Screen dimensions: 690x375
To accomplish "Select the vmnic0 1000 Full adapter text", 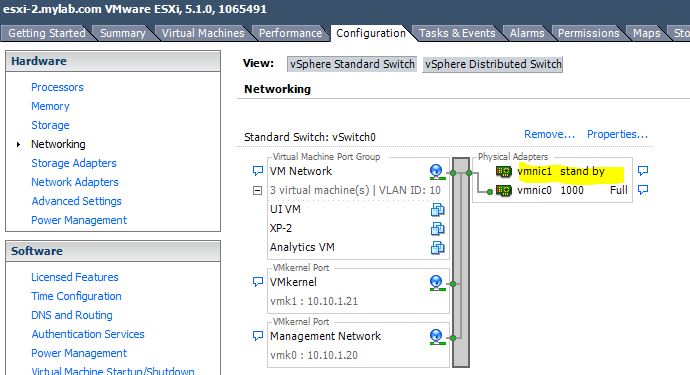I will click(x=573, y=190).
